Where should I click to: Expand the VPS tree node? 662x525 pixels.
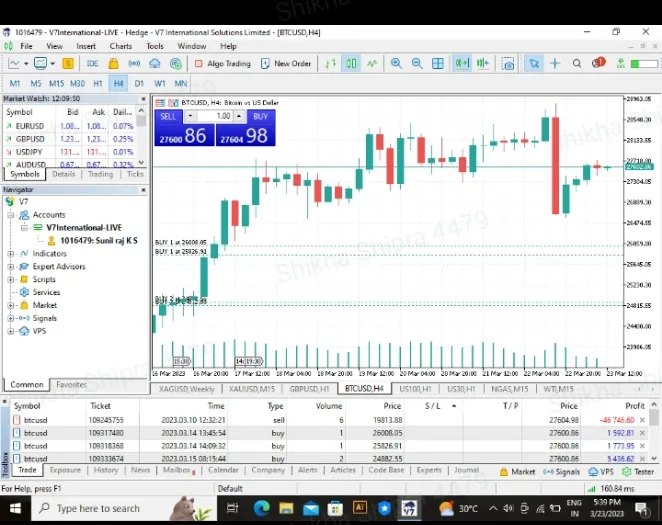coord(11,331)
